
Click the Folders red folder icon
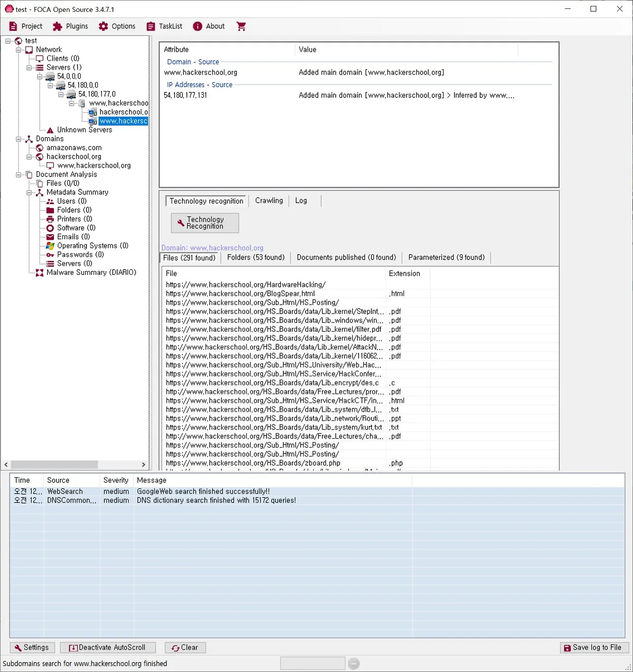(x=50, y=210)
